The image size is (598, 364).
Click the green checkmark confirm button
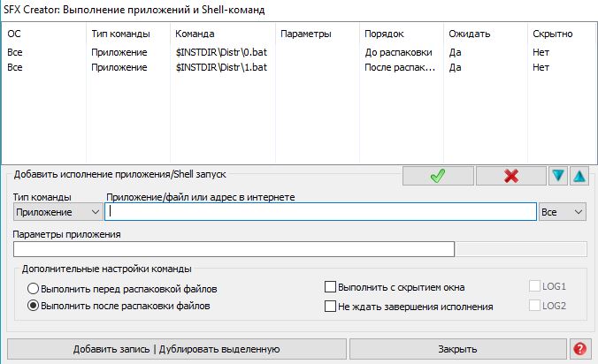(437, 176)
